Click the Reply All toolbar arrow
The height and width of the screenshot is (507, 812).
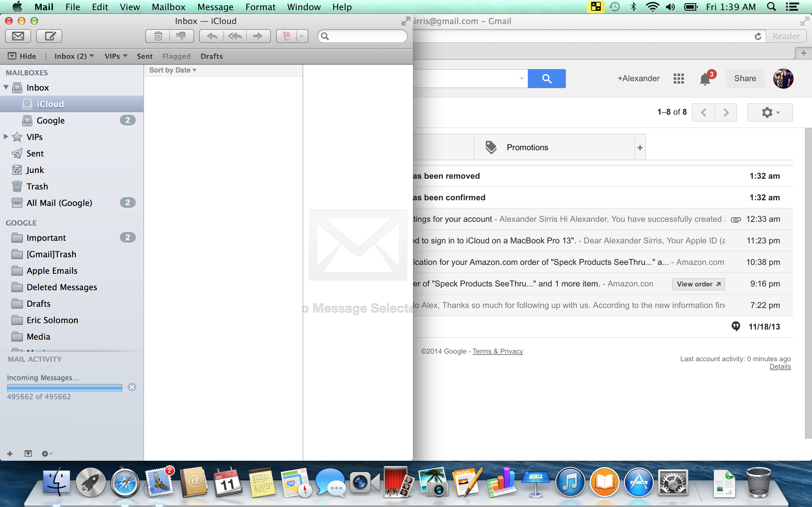tap(235, 36)
